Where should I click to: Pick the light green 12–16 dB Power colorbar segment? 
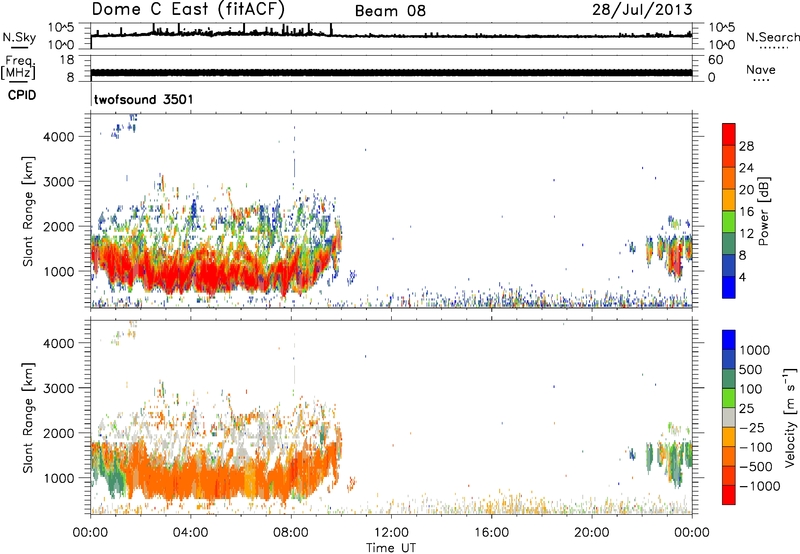[729, 222]
